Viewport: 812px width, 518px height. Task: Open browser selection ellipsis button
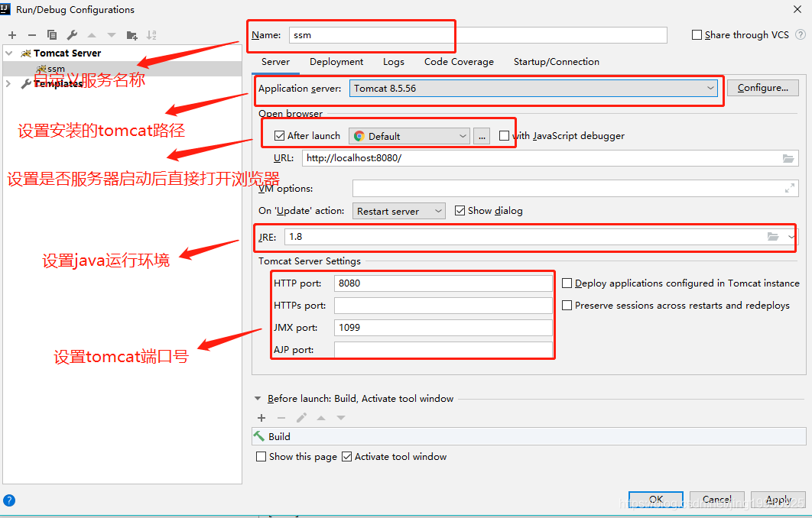click(482, 136)
